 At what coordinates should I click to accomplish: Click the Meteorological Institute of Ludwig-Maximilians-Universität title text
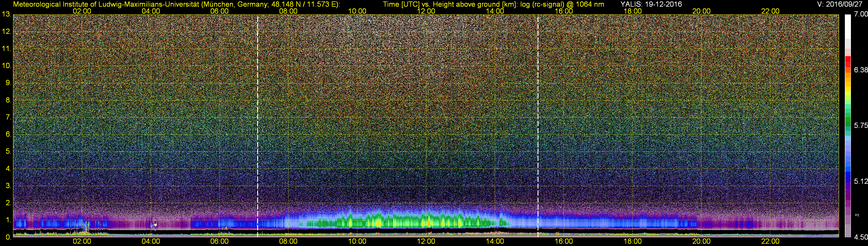[x=176, y=4]
